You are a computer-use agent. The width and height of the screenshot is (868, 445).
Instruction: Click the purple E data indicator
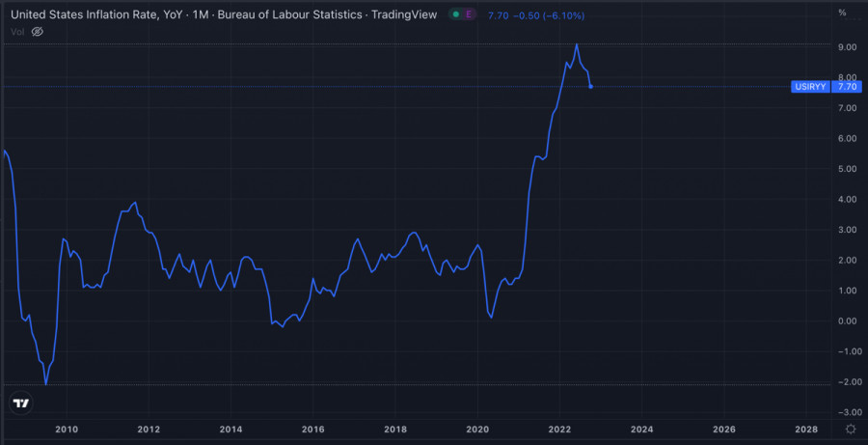(469, 15)
